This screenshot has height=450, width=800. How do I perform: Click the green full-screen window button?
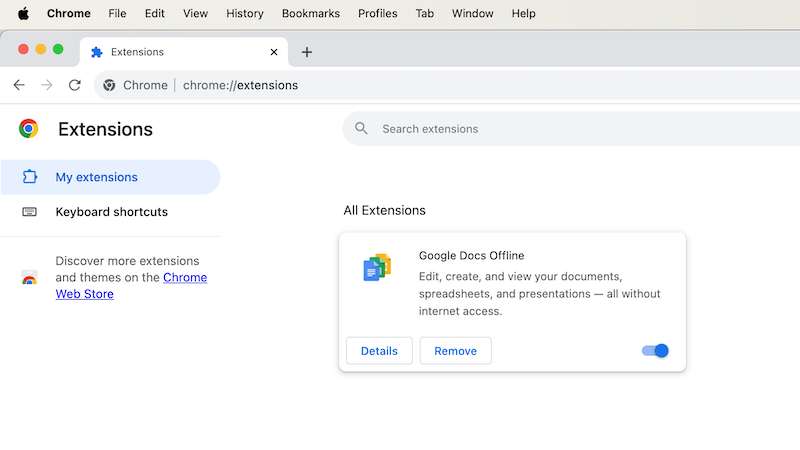(x=58, y=49)
